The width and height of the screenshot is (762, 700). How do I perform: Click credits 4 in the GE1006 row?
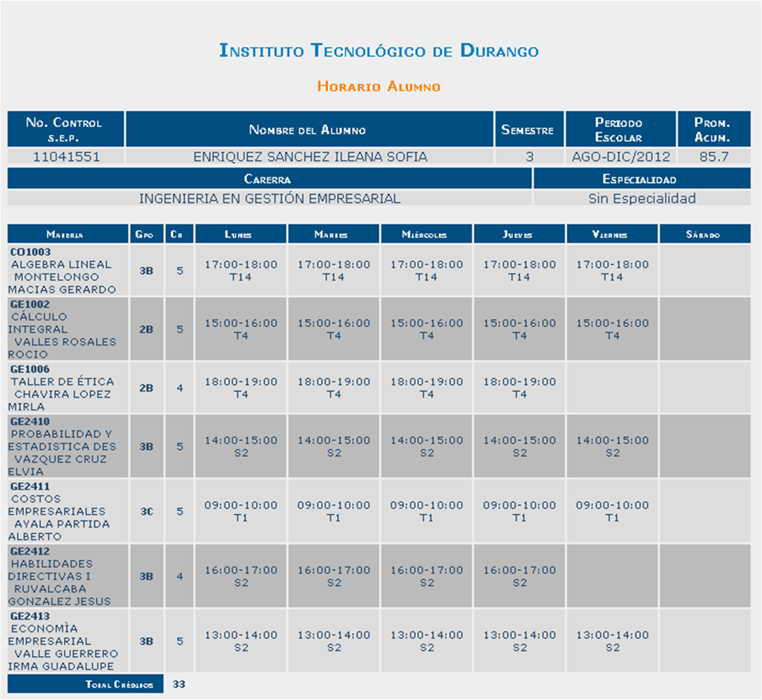(180, 388)
